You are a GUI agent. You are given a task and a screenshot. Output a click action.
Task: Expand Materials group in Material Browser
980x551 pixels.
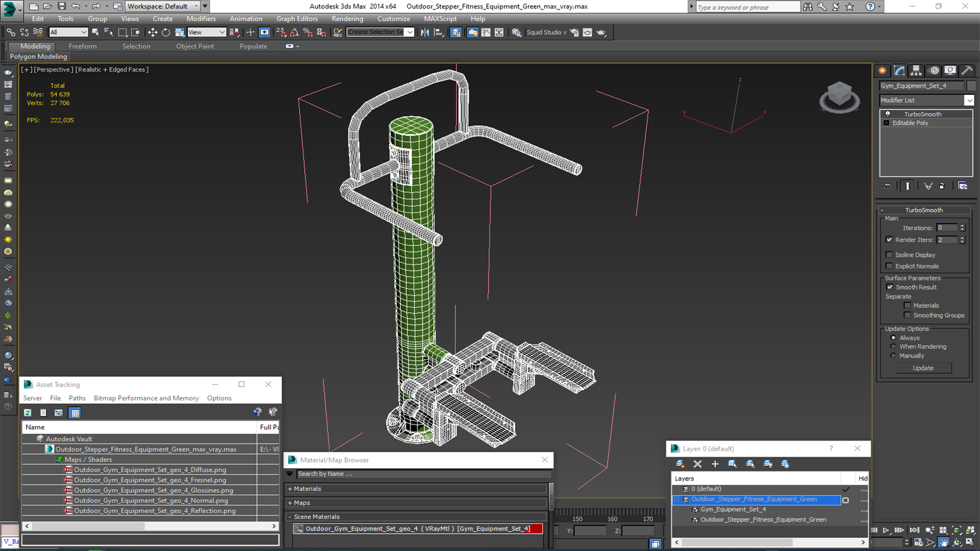pos(290,489)
